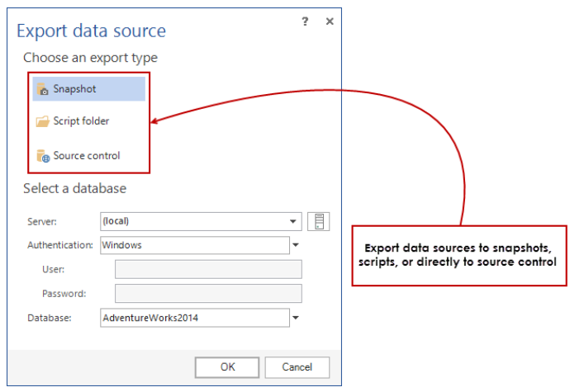The height and width of the screenshot is (392, 570).
Task: Click the Windows authentication field
Action: pyautogui.click(x=195, y=245)
